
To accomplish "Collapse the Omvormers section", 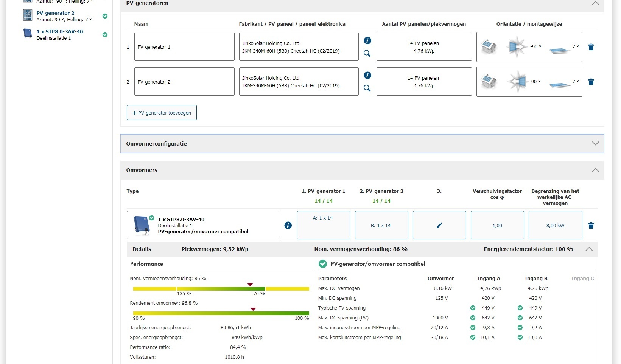I will point(595,170).
